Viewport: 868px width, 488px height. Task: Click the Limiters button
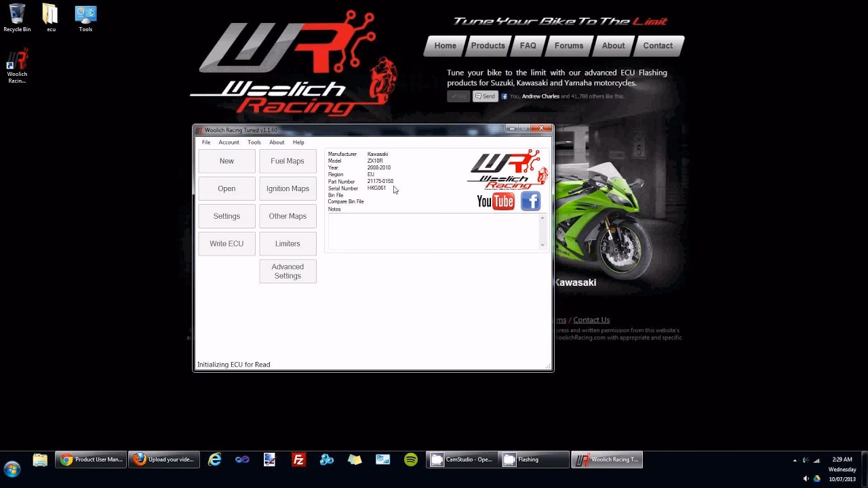[288, 244]
